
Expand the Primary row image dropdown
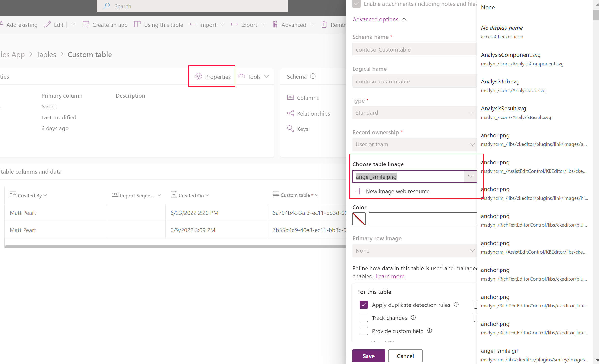point(471,250)
